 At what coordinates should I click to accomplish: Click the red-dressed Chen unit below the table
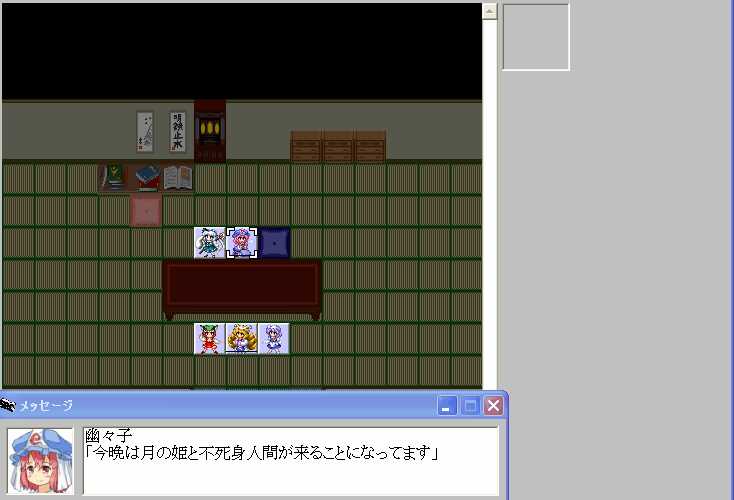(210, 338)
